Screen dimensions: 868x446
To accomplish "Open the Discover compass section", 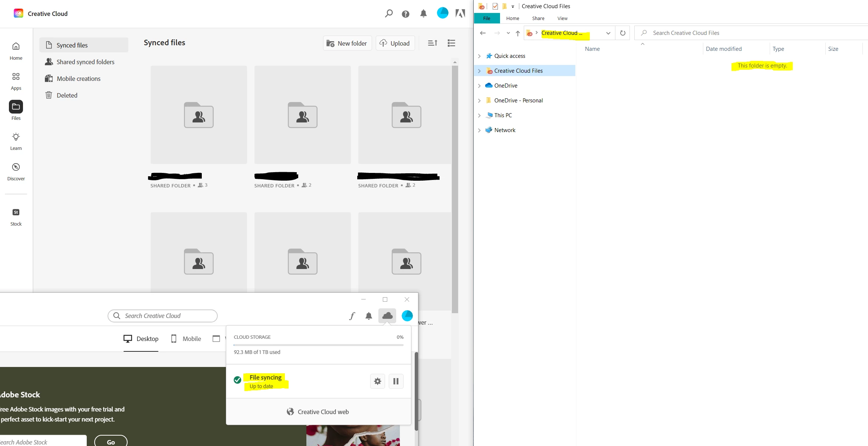I will [x=16, y=171].
